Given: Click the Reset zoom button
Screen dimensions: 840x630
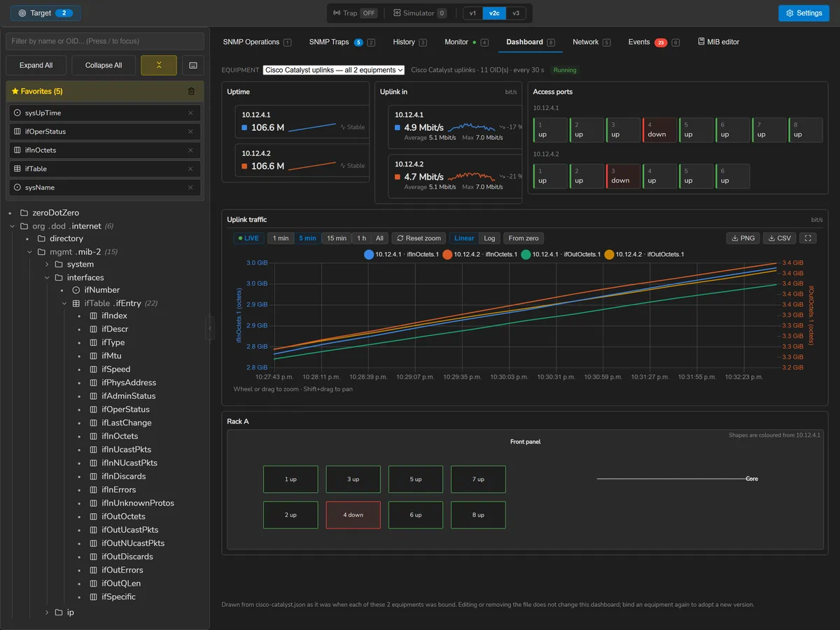Looking at the screenshot, I should [x=419, y=238].
